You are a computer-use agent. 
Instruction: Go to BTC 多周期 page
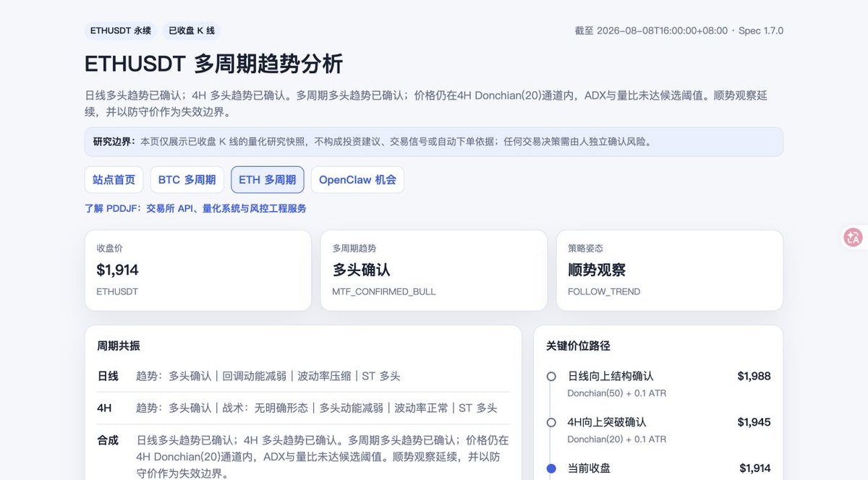point(187,180)
